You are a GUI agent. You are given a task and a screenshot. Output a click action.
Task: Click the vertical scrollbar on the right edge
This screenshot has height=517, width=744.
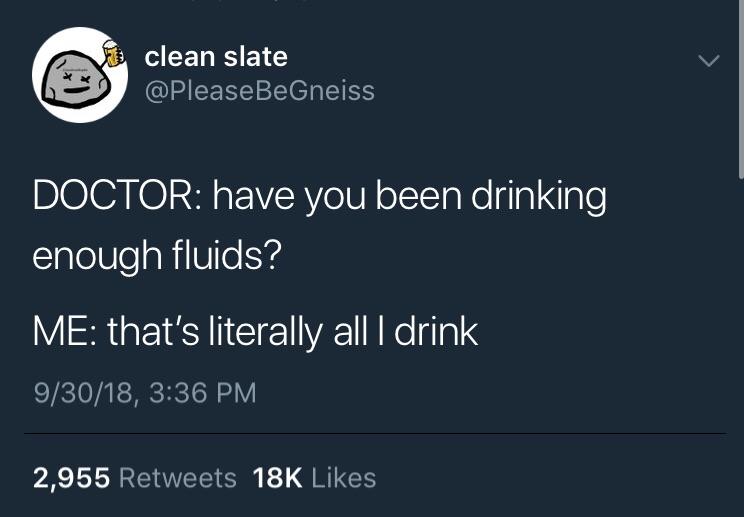[x=741, y=89]
